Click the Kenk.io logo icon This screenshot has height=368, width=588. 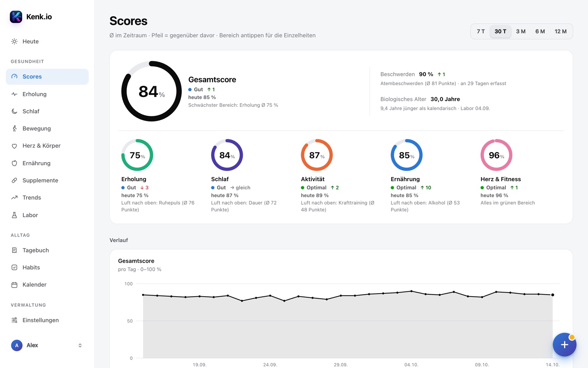[x=16, y=17]
